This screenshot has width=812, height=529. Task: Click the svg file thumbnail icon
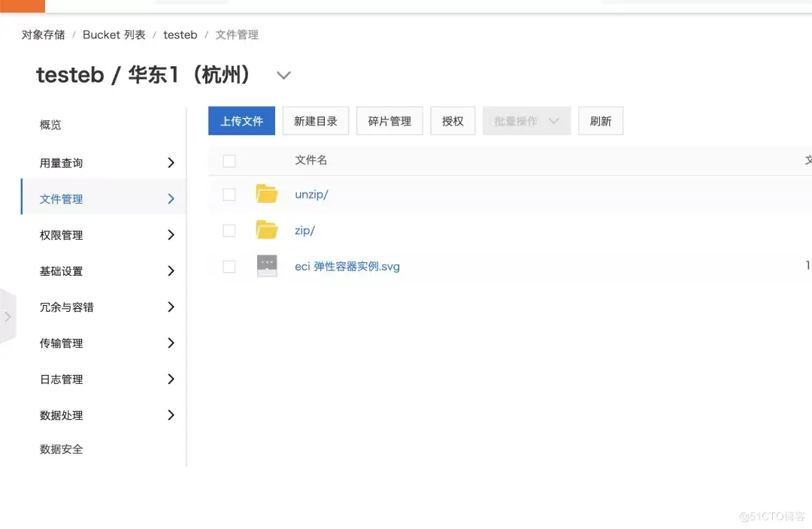click(267, 266)
